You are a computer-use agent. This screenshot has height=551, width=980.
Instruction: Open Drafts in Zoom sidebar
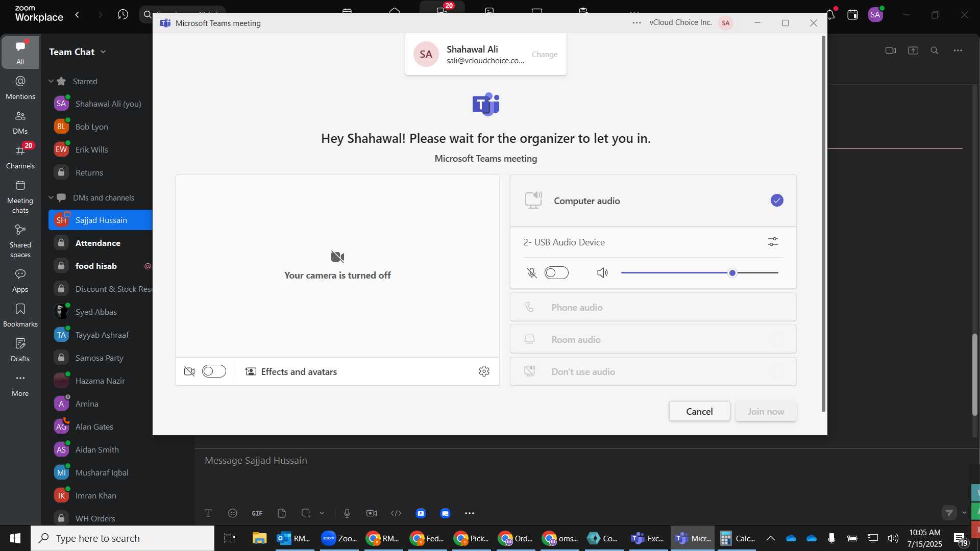(20, 350)
